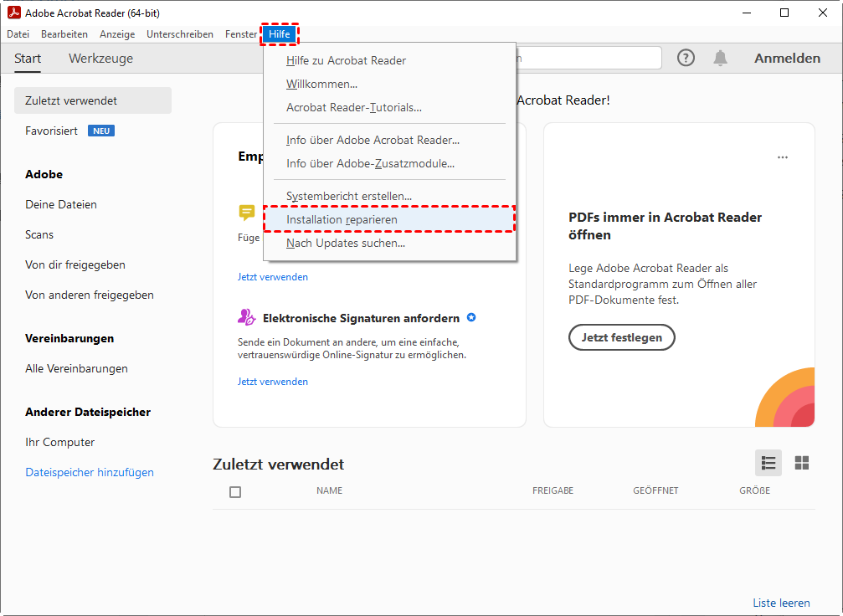Switch to the Werkzeuge tab
This screenshot has width=843, height=616.
click(x=100, y=58)
